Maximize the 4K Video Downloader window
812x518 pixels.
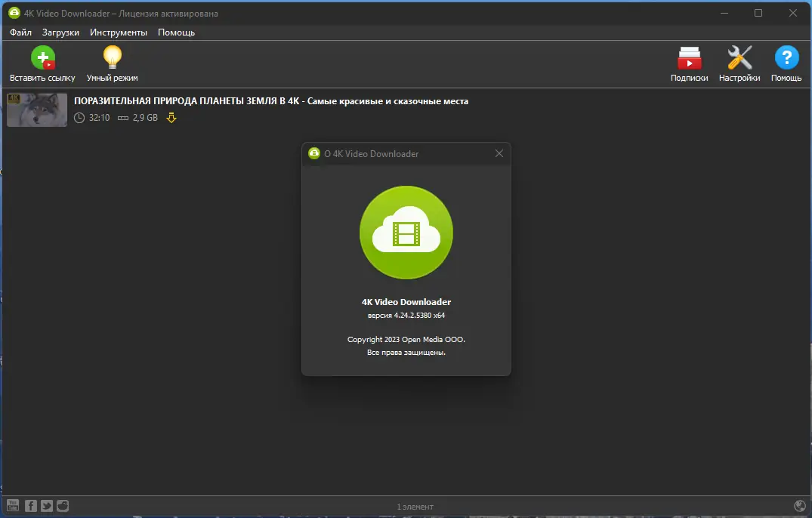(758, 13)
